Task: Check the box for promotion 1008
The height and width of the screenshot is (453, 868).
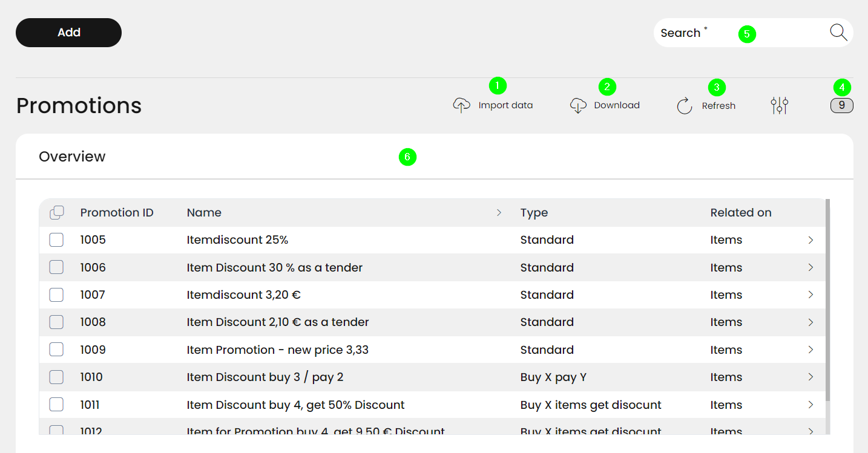Action: tap(56, 322)
